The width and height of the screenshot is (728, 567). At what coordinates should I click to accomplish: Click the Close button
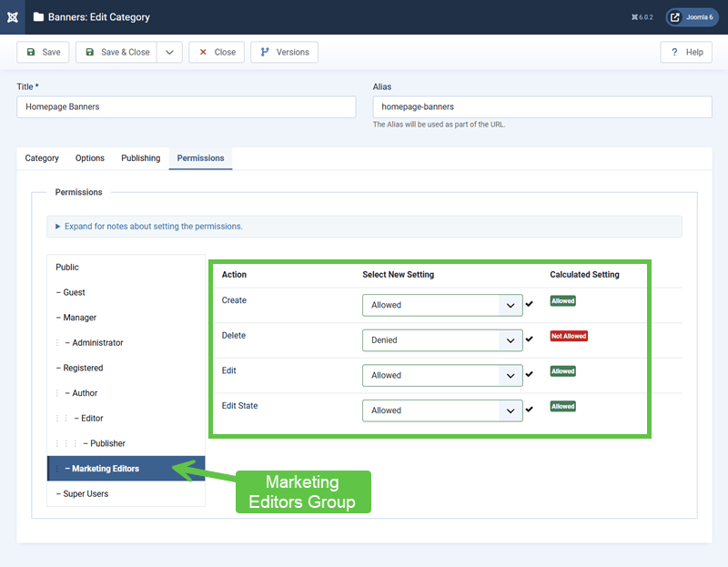[217, 52]
